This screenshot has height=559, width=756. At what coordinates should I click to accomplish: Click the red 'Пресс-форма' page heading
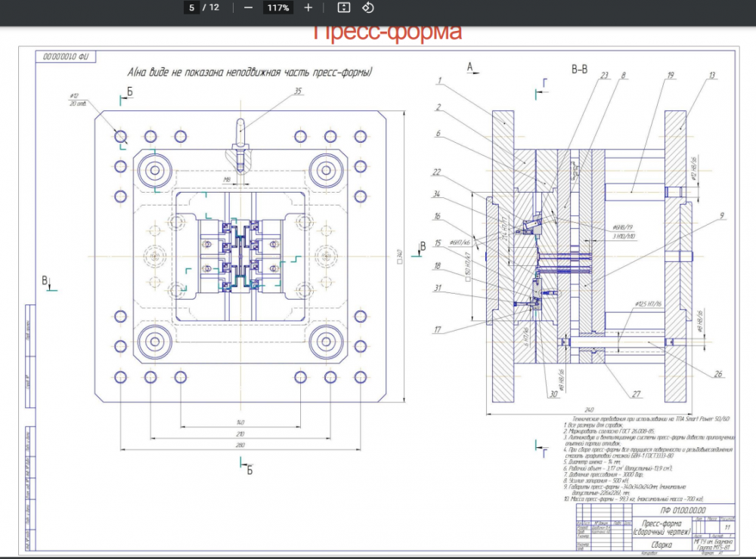[x=387, y=33]
